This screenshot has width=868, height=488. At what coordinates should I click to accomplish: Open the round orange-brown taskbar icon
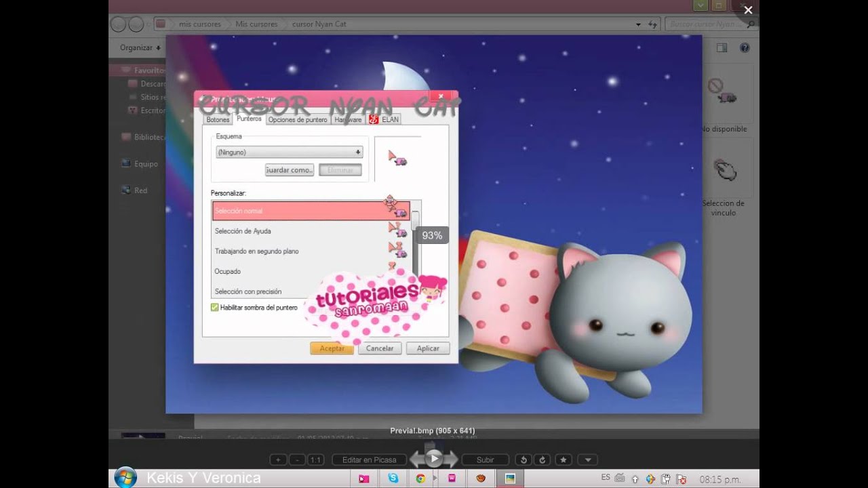(481, 479)
